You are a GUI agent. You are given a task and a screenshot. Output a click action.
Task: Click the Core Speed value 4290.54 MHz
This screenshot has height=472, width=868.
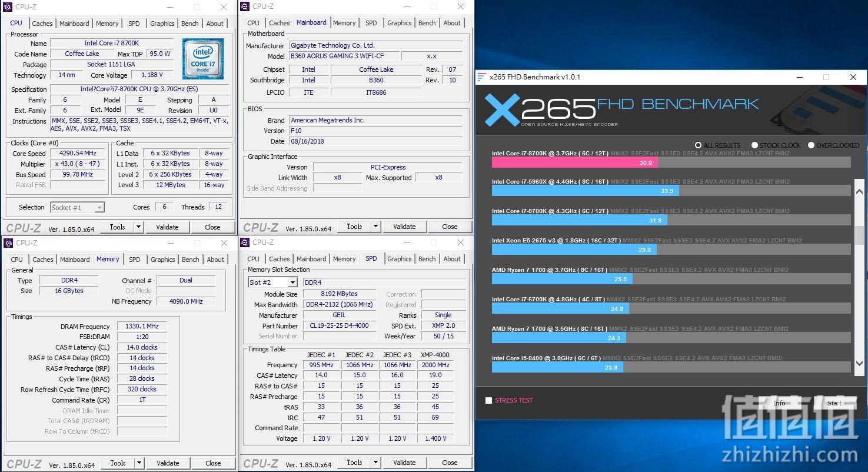coord(78,153)
